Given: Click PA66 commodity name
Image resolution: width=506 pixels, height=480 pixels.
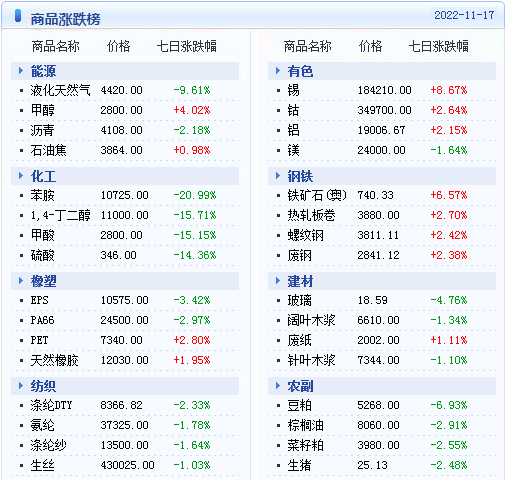Looking at the screenshot, I should pyautogui.click(x=42, y=320).
